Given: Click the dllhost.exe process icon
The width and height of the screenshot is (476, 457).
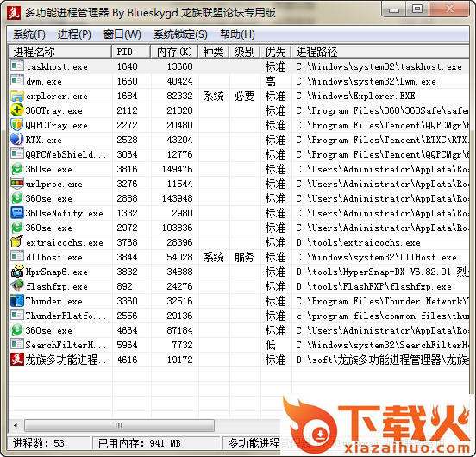Looking at the screenshot, I should click(17, 257).
